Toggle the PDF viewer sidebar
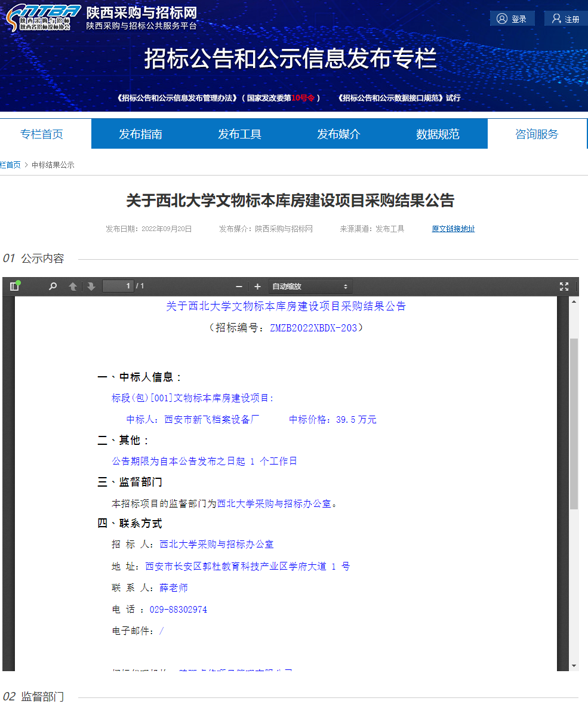This screenshot has height=704, width=588. click(x=14, y=287)
